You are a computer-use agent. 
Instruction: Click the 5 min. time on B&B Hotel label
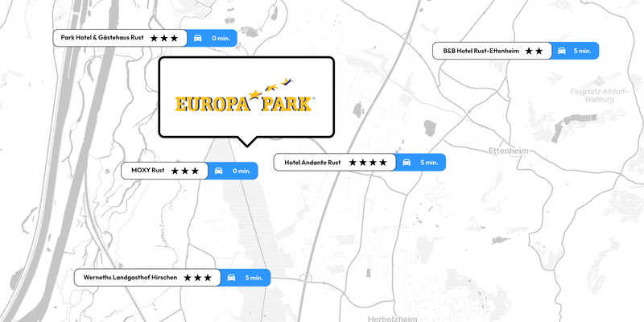point(582,51)
